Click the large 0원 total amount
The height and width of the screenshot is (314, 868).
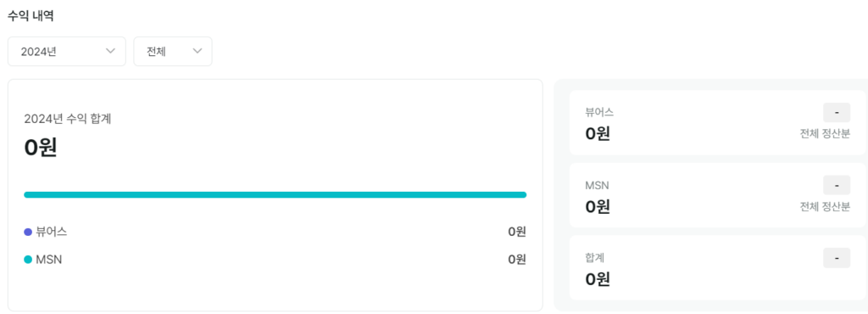[x=41, y=148]
